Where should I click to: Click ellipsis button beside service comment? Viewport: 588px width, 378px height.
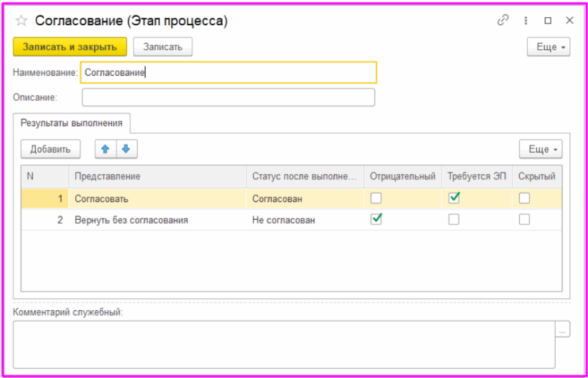tap(562, 330)
